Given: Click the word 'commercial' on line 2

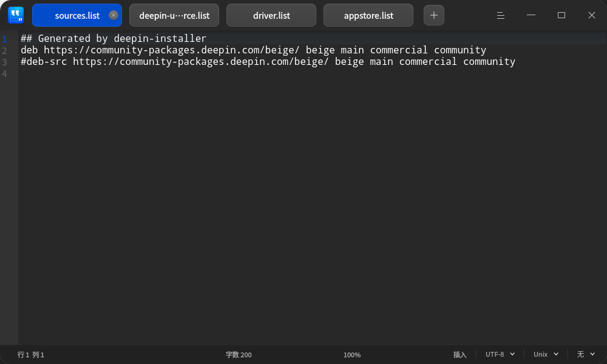Looking at the screenshot, I should tap(399, 50).
